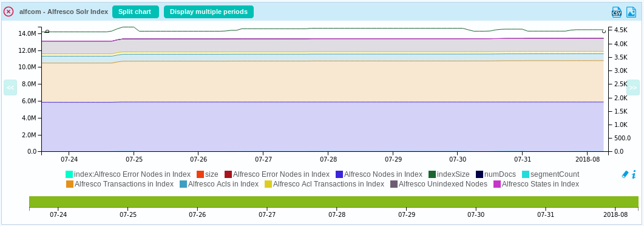The image size is (644, 226).
Task: Click the eraser icon beside legend
Action: (x=625, y=174)
